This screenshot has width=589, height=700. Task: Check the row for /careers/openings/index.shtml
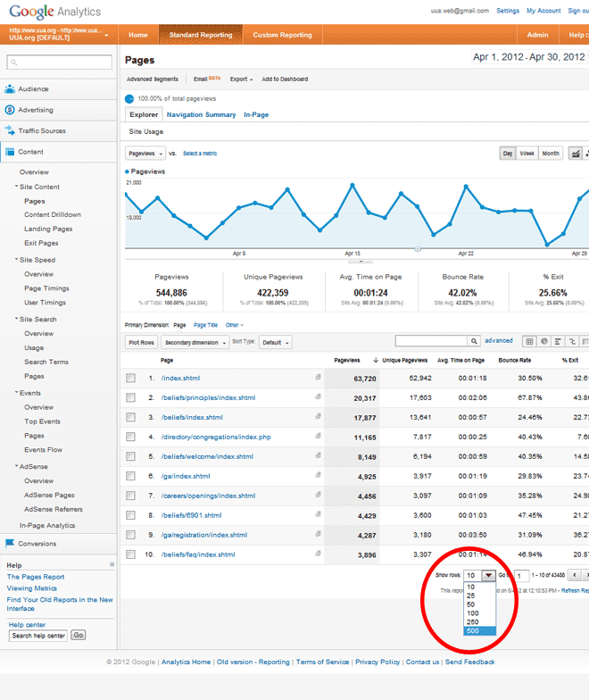(x=130, y=496)
